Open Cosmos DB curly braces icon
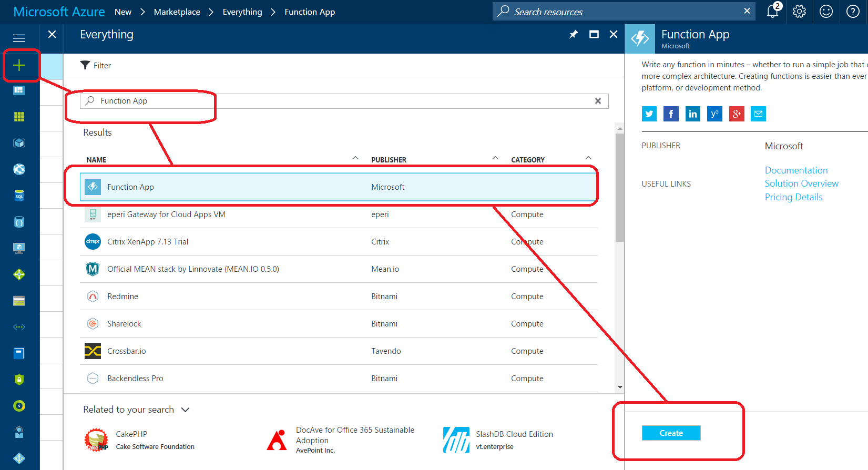The width and height of the screenshot is (868, 470). tap(19, 222)
